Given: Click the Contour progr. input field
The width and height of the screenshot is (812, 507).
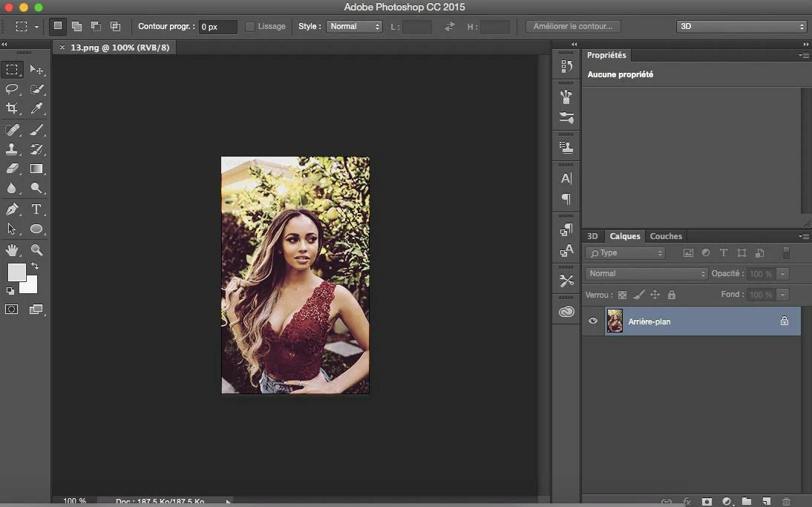Looking at the screenshot, I should click(218, 27).
